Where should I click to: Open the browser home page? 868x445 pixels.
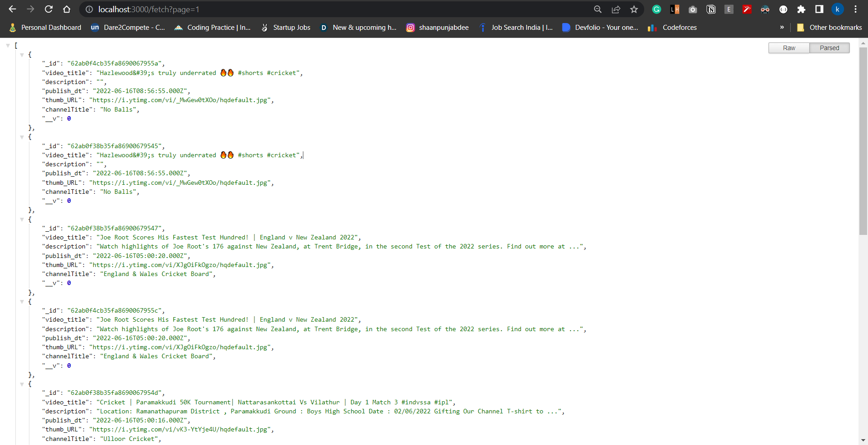click(x=66, y=9)
